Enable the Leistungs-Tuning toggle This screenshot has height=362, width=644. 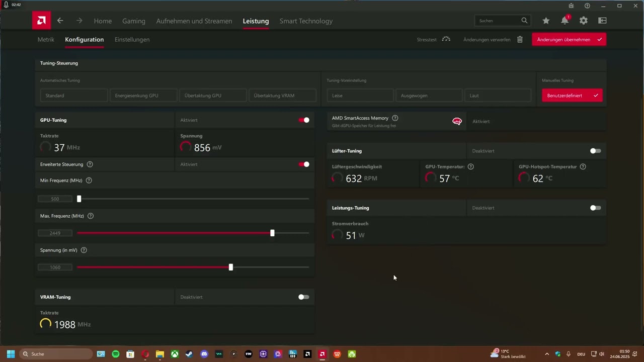click(596, 208)
